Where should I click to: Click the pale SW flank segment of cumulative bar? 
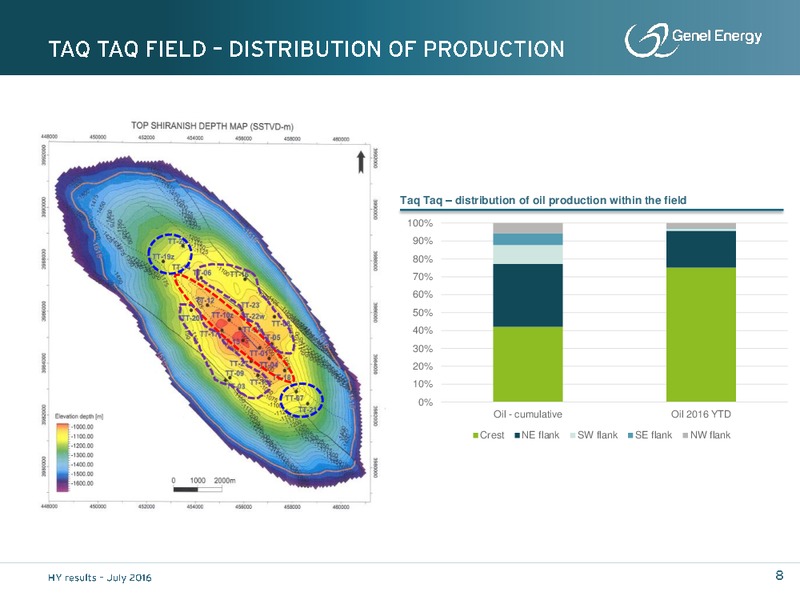[x=528, y=255]
